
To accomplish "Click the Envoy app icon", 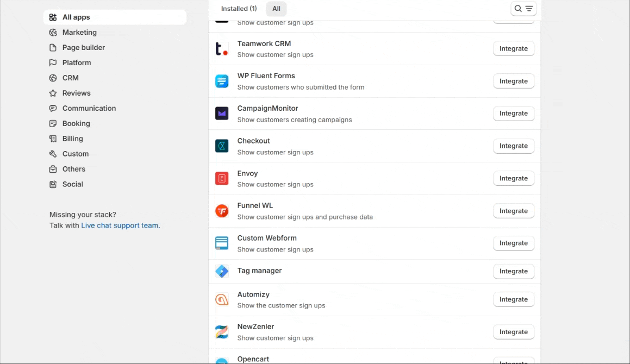I will tap(222, 179).
